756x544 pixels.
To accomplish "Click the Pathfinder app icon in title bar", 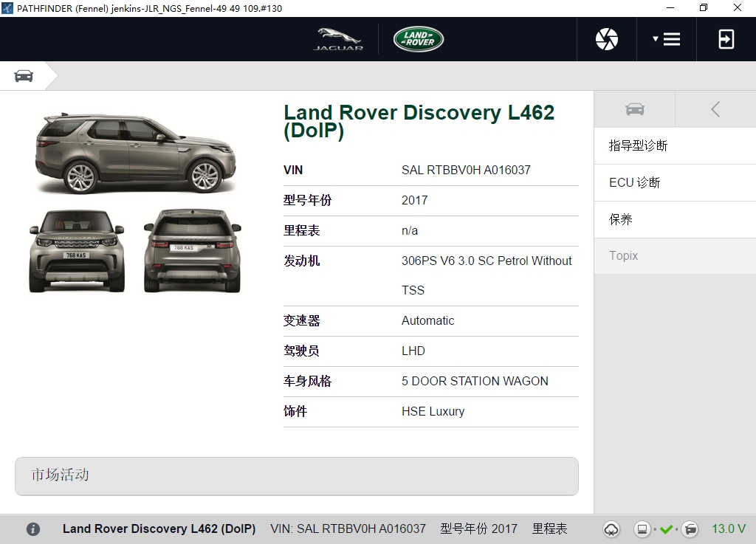I will pos(7,8).
